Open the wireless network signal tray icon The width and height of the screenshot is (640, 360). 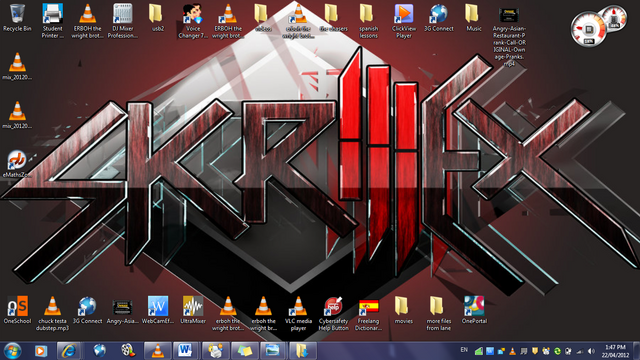tap(580, 351)
